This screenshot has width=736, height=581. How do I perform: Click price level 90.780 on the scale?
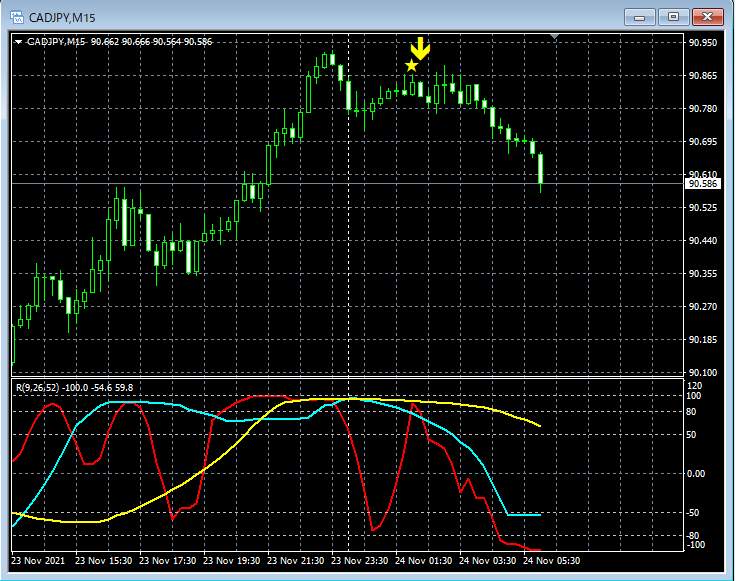703,108
